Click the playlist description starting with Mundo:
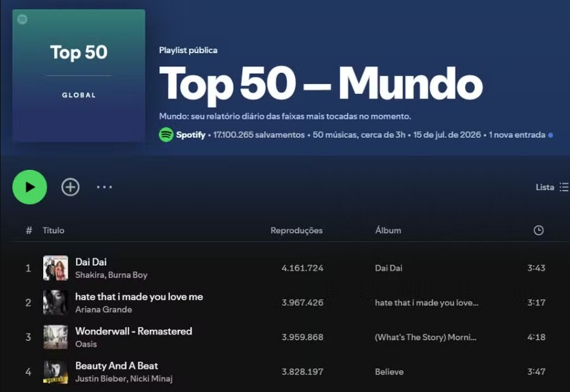The image size is (570, 392). point(285,117)
